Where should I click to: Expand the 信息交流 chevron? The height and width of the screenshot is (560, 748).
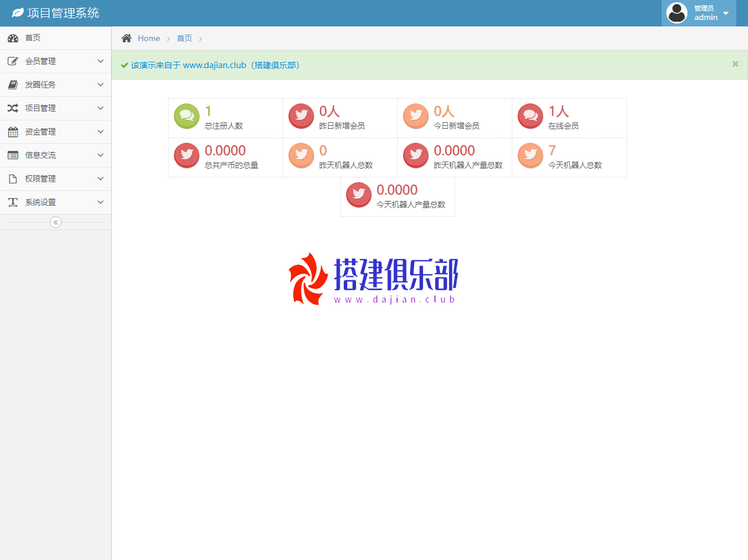tap(100, 155)
